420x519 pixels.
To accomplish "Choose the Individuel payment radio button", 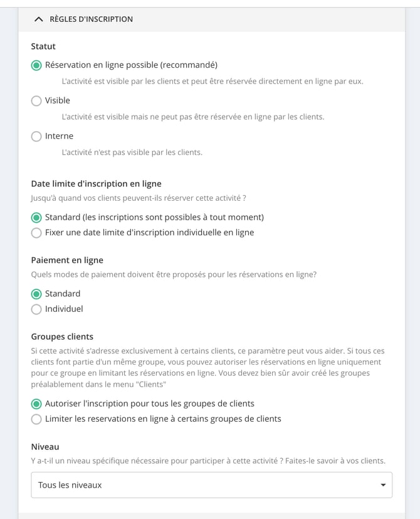I will (36, 309).
